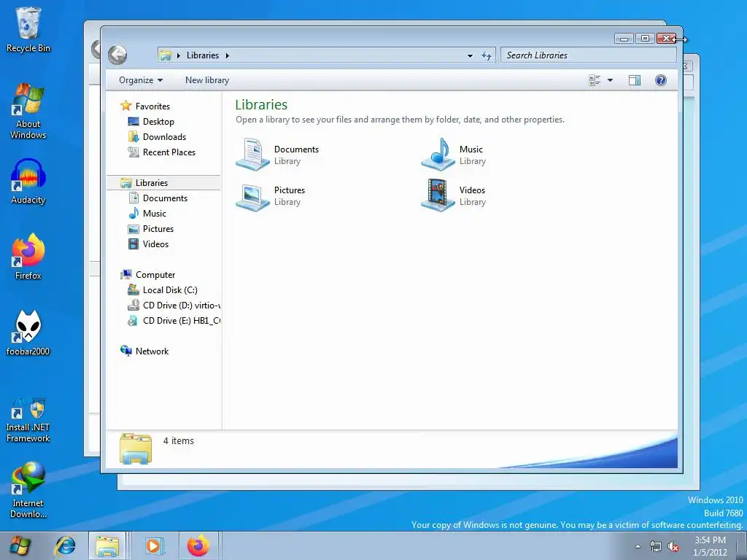Close the Libraries window
This screenshot has height=560, width=747.
[x=667, y=39]
